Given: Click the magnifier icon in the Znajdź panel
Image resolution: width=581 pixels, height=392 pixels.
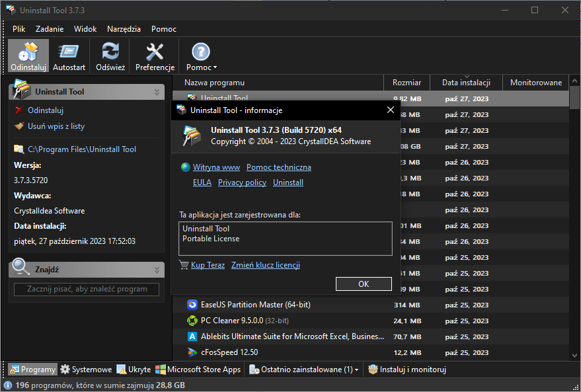Looking at the screenshot, I should point(20,267).
